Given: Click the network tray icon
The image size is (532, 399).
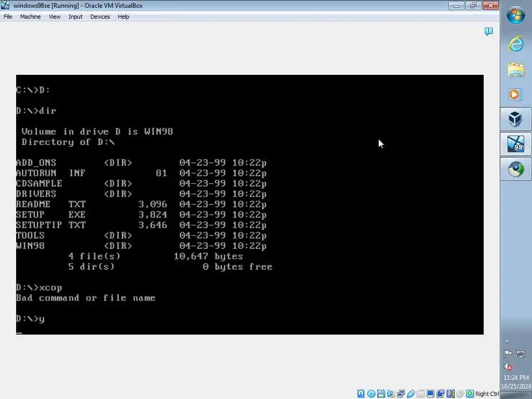Looking at the screenshot, I should [521, 354].
